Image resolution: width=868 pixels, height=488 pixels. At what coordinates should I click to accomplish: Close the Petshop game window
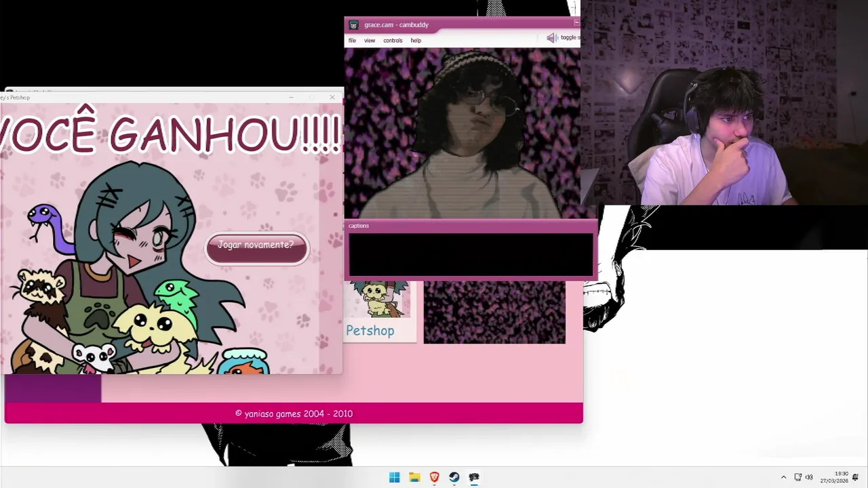(332, 98)
